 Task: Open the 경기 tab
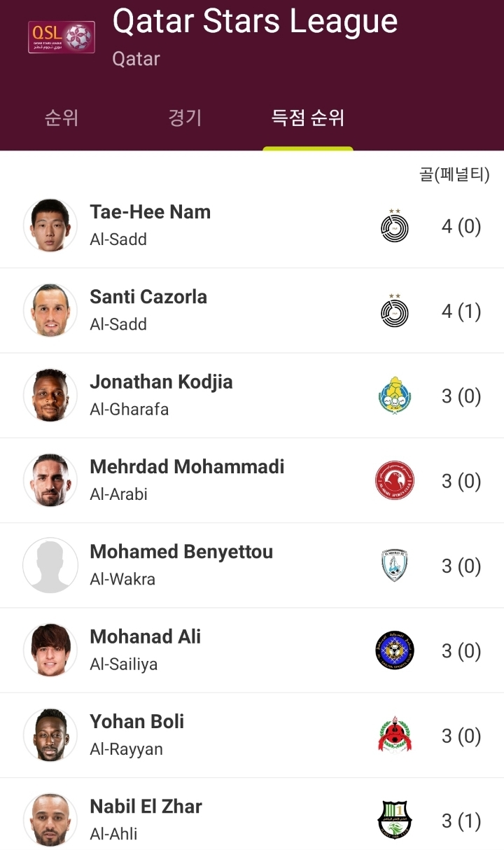click(x=185, y=118)
